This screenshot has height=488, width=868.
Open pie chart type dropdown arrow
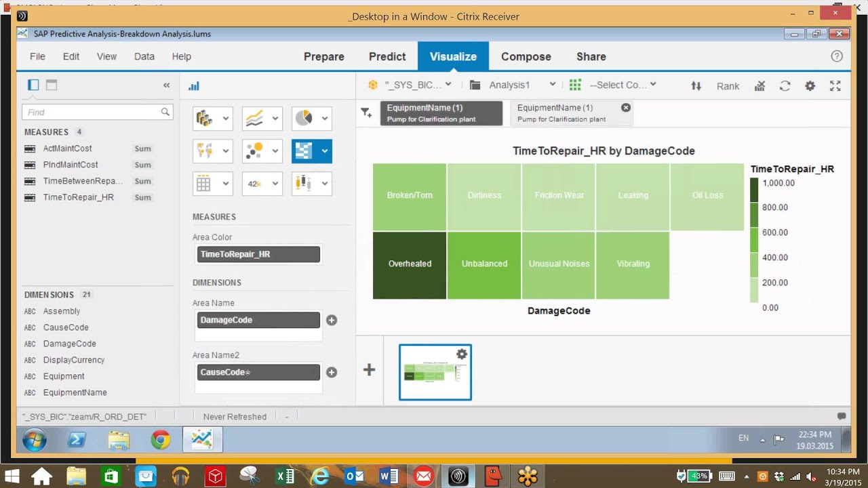[x=325, y=119]
